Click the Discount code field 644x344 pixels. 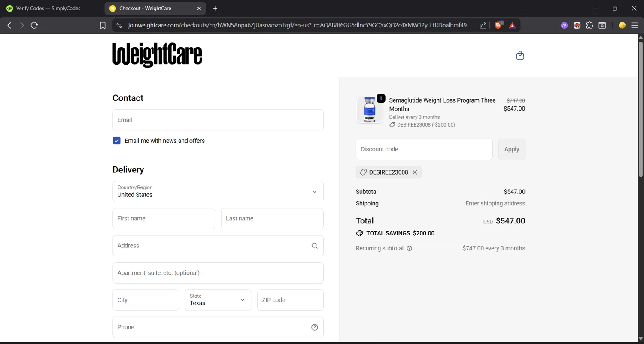(x=424, y=149)
